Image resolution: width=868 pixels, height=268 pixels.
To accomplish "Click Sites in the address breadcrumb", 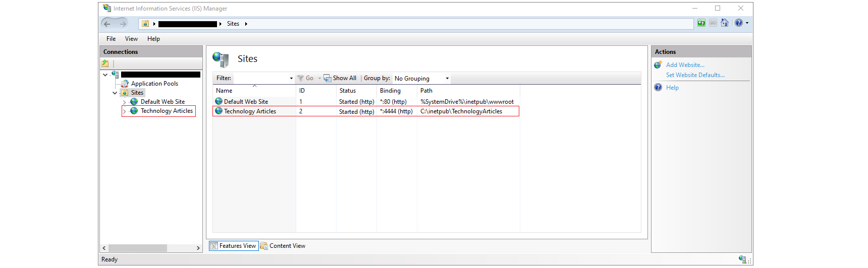I will pos(233,24).
